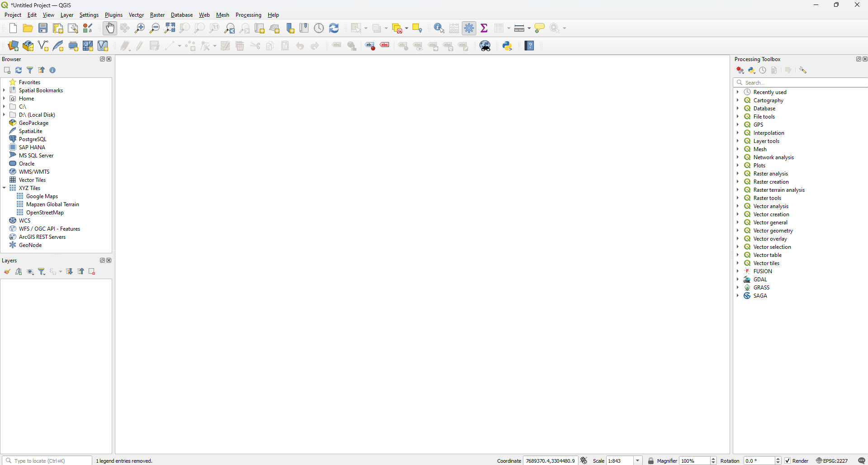Expand the Cartography toolbox group
This screenshot has width=868, height=465.
point(738,100)
